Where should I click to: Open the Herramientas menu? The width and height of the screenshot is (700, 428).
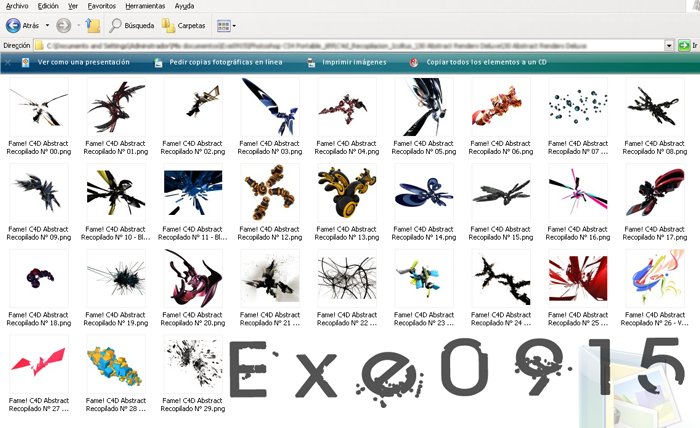(144, 6)
